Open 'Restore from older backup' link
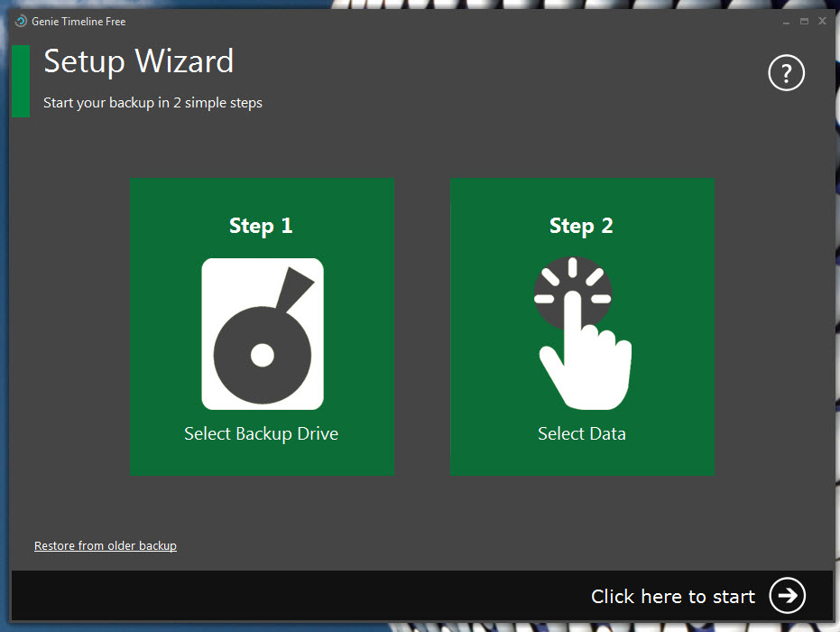Image resolution: width=840 pixels, height=632 pixels. 106,545
